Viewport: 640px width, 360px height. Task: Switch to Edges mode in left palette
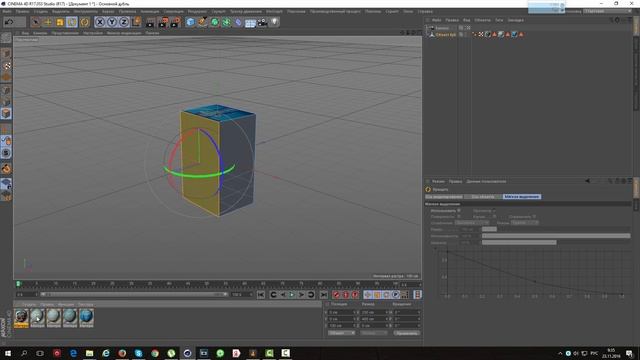[x=6, y=102]
